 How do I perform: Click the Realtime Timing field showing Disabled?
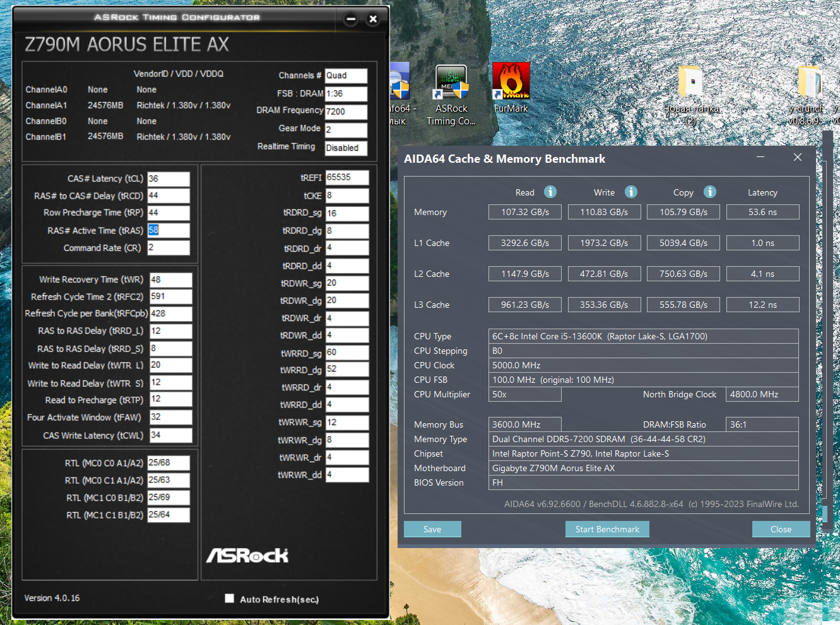(346, 148)
